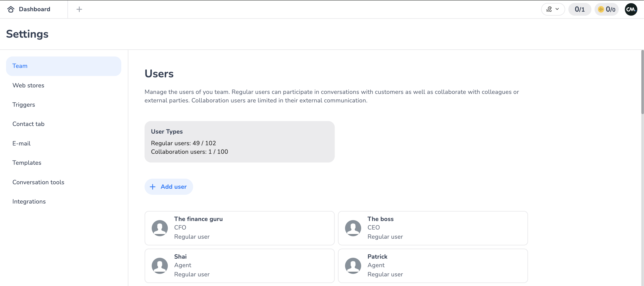The height and width of the screenshot is (286, 644).
Task: Open the Dashboard tab
Action: [34, 9]
